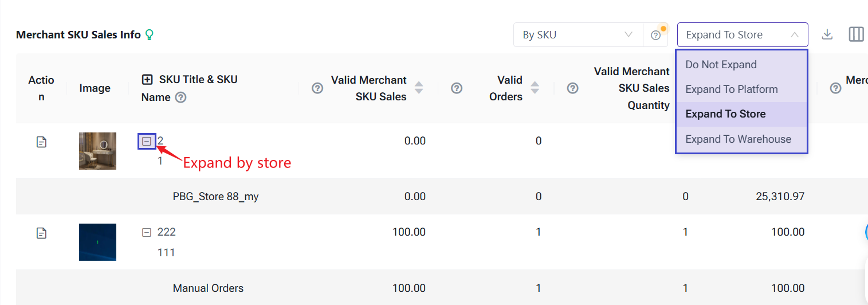The width and height of the screenshot is (868, 305).
Task: Click help icon next to Valid Orders
Action: point(457,88)
